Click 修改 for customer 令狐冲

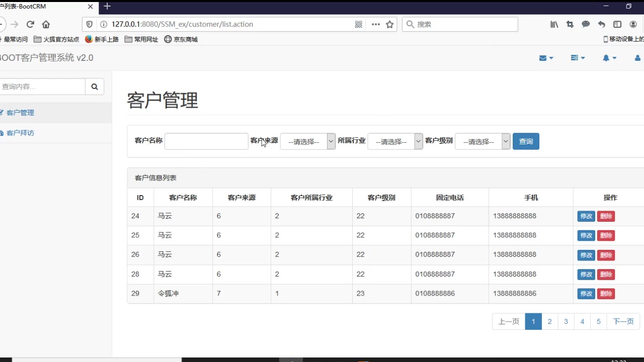(586, 294)
